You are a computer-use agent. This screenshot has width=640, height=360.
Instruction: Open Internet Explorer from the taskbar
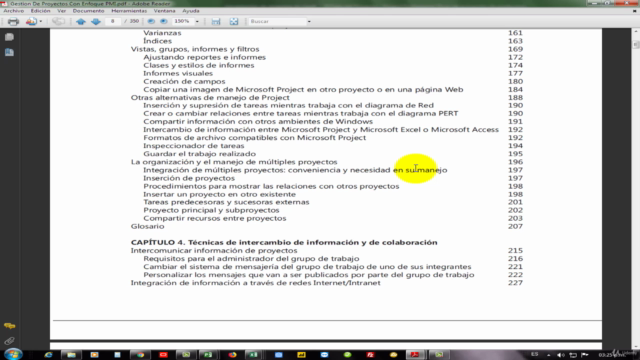click(49, 355)
